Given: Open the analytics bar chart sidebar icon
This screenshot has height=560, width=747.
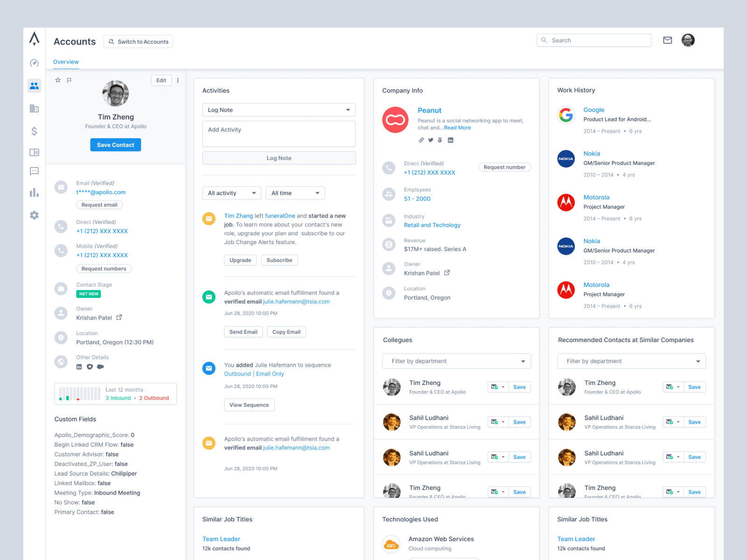Looking at the screenshot, I should click(34, 192).
